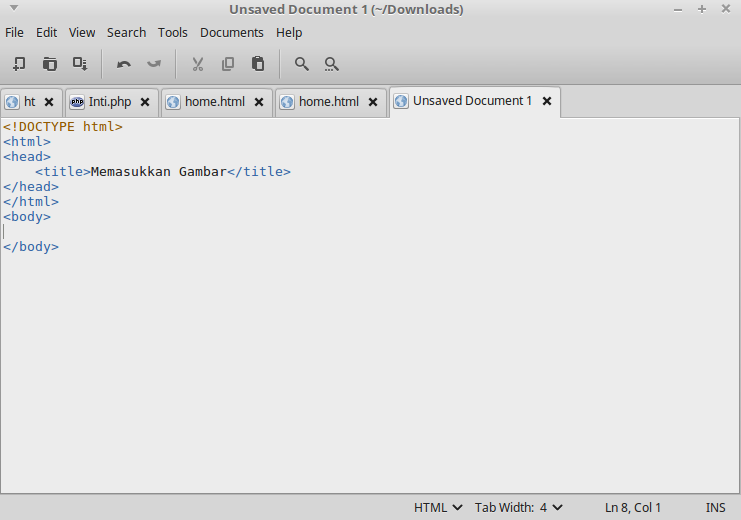
Task: Click the Memasukkan Gambar title text
Action: point(158,172)
